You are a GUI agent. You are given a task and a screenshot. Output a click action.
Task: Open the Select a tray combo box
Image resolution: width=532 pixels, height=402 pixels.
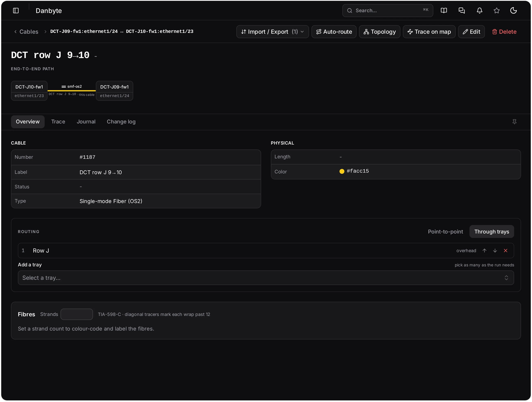tap(266, 278)
